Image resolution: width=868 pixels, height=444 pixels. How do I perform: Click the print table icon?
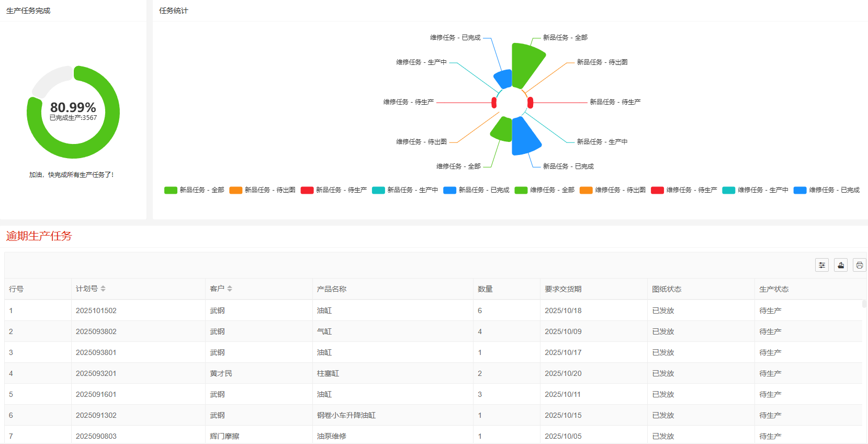(x=859, y=265)
